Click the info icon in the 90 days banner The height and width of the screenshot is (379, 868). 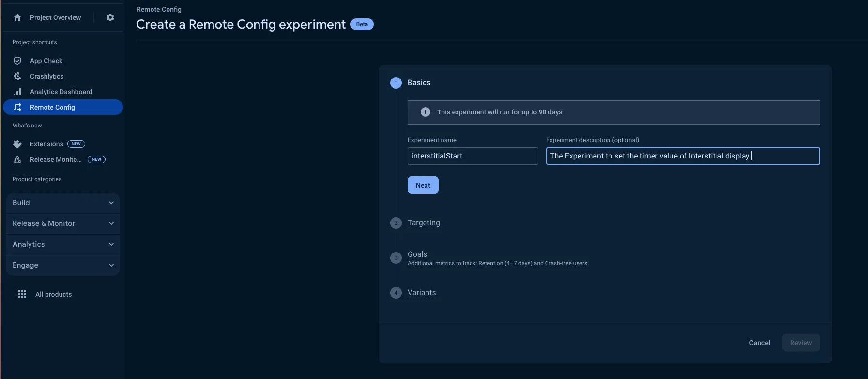tap(426, 112)
